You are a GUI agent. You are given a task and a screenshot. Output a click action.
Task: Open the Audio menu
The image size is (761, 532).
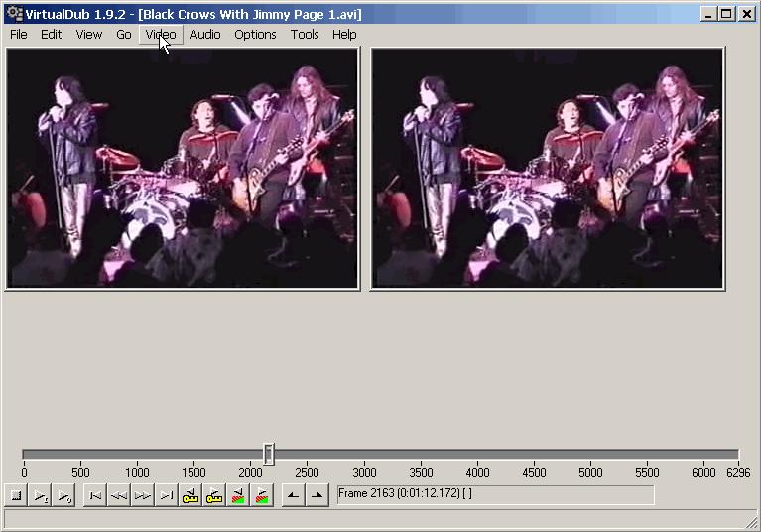(x=205, y=35)
